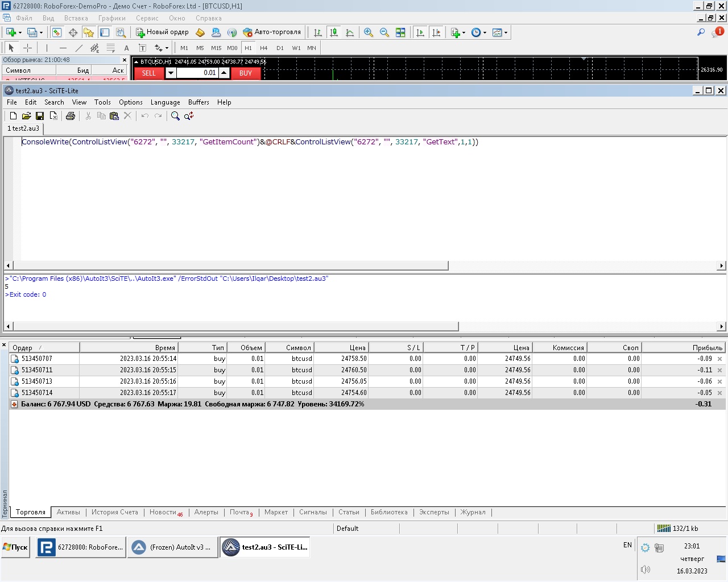Paste from clipboard in SciTE toolbar

(x=114, y=115)
